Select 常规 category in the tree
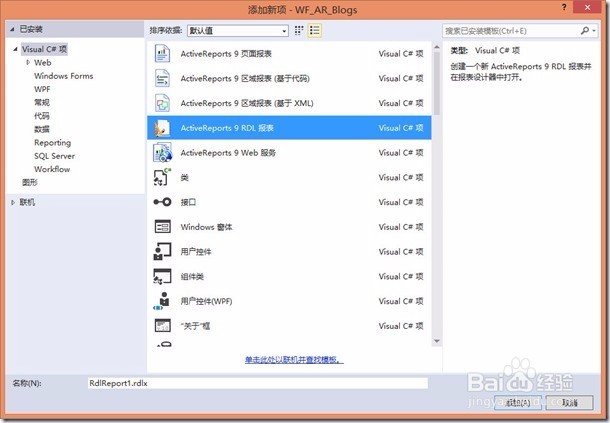 [x=42, y=102]
